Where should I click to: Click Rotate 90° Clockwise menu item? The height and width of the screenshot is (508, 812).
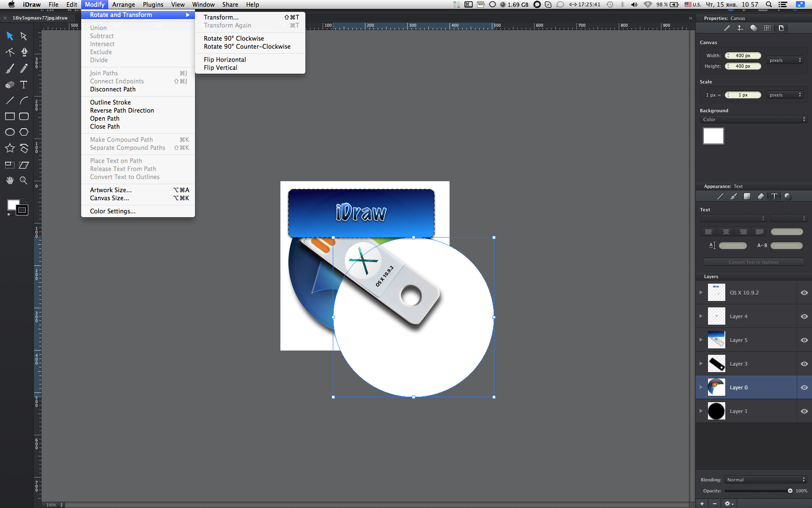tap(233, 39)
